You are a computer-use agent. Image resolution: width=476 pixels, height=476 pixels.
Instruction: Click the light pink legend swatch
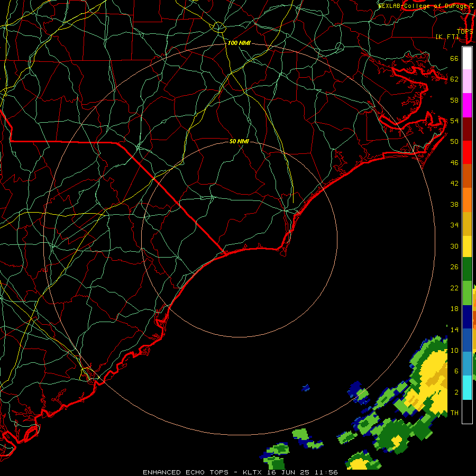(467, 81)
